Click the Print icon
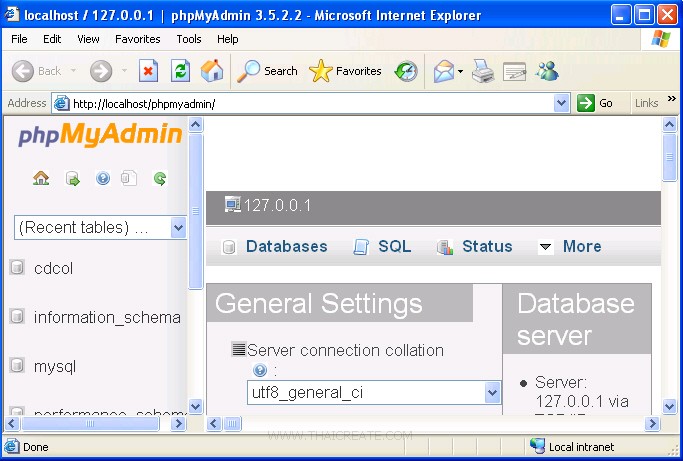Image resolution: width=683 pixels, height=461 pixels. 483,71
